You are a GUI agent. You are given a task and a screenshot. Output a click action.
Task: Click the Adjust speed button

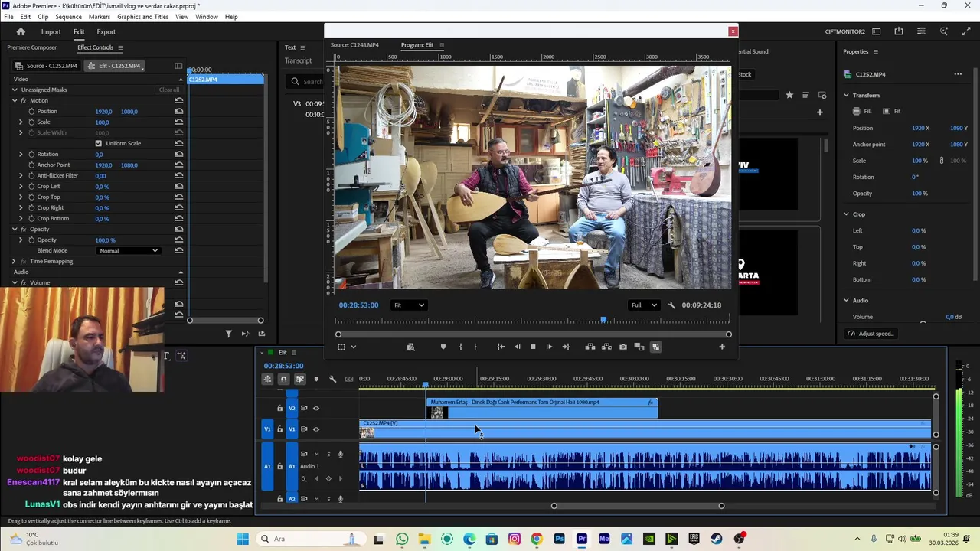(x=871, y=334)
